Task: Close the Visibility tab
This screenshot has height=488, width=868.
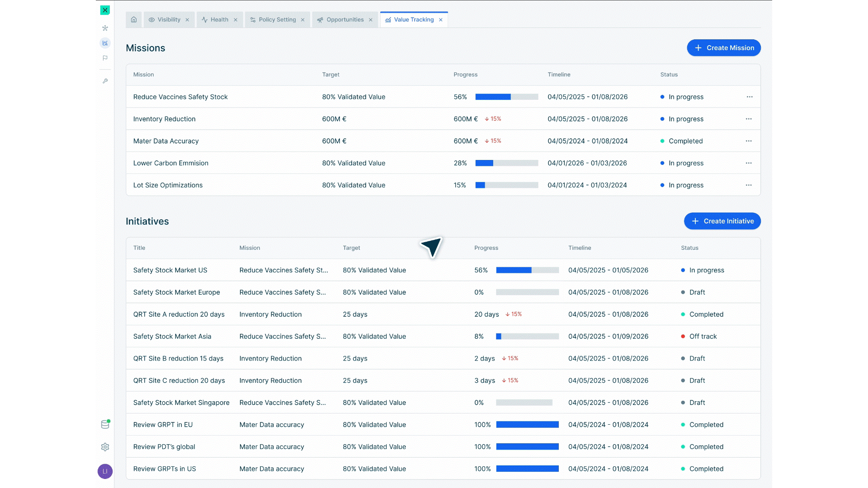Action: [187, 20]
